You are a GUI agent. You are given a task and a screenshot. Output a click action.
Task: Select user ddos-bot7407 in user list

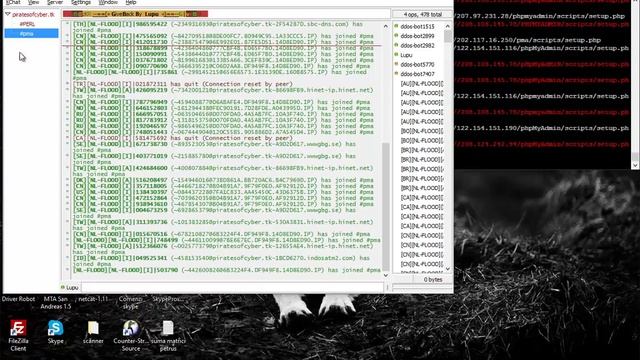[x=417, y=73]
